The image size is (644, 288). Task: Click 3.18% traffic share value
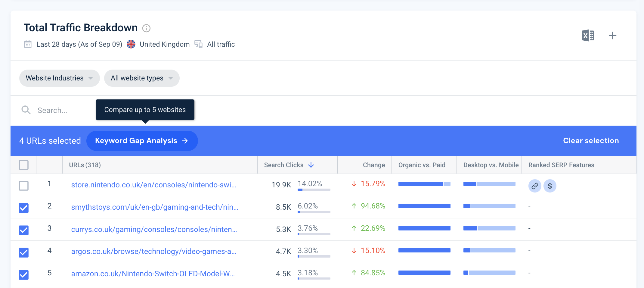pos(308,273)
